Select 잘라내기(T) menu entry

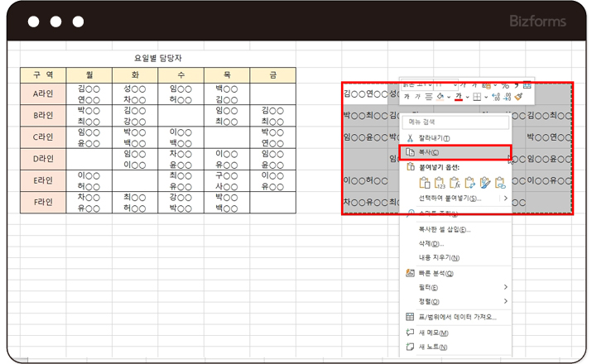(455, 138)
